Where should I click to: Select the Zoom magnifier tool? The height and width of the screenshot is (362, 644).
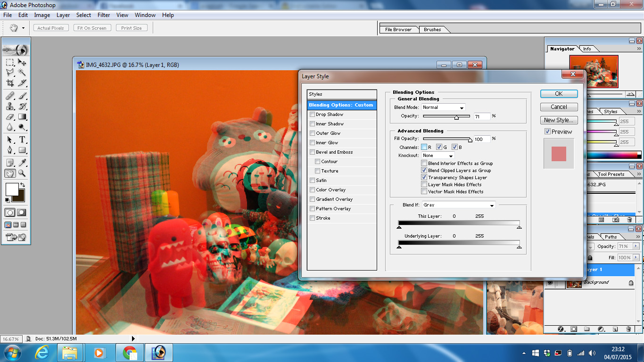tap(22, 173)
